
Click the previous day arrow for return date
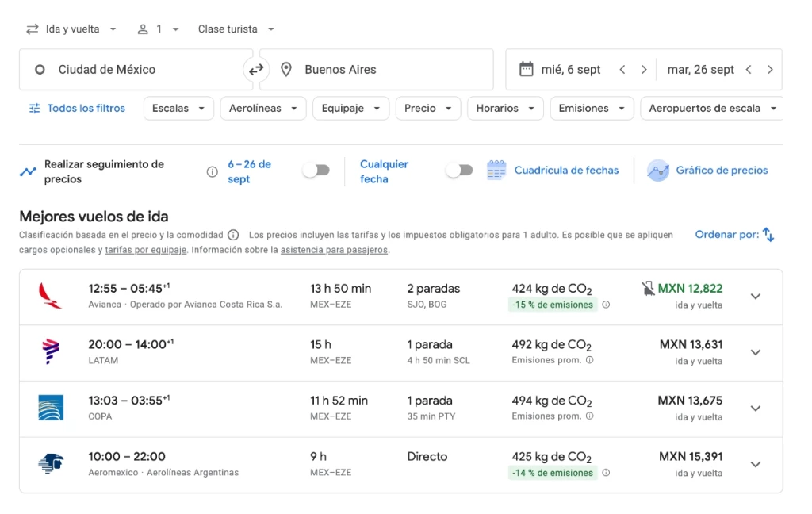pos(748,70)
